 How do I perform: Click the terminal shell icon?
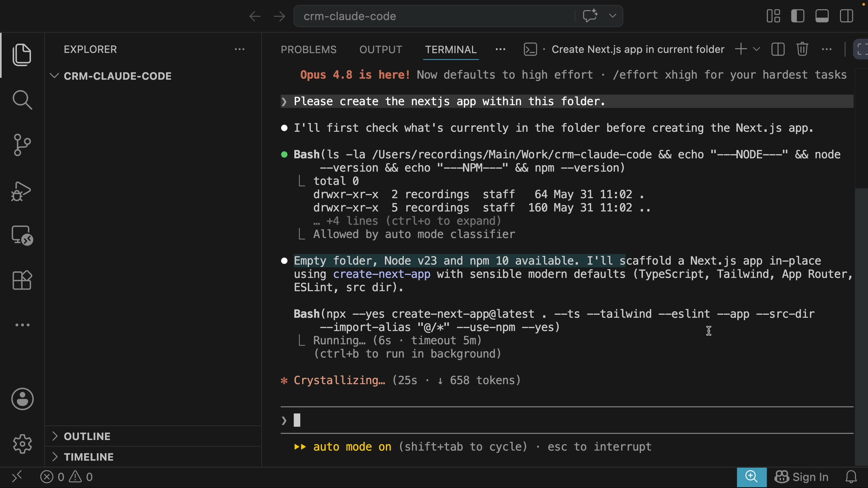(530, 49)
